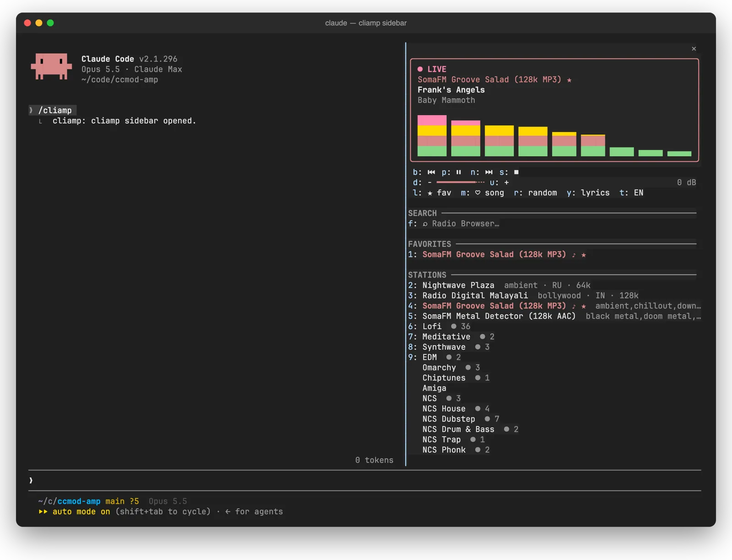Viewport: 732px width, 560px height.
Task: Skip back to the previous track
Action: [x=431, y=172]
